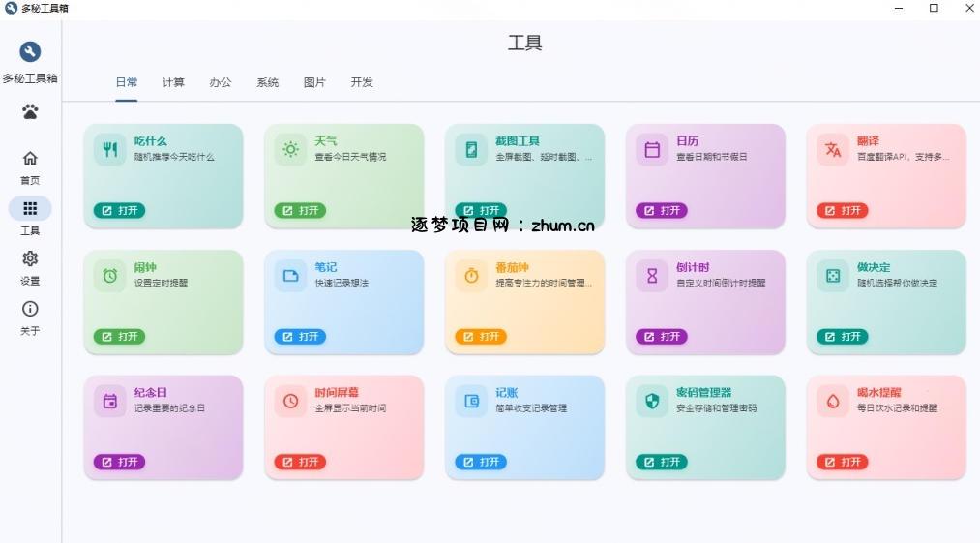
Task: Start 番茄钟 with its 打开 button
Action: (x=481, y=337)
